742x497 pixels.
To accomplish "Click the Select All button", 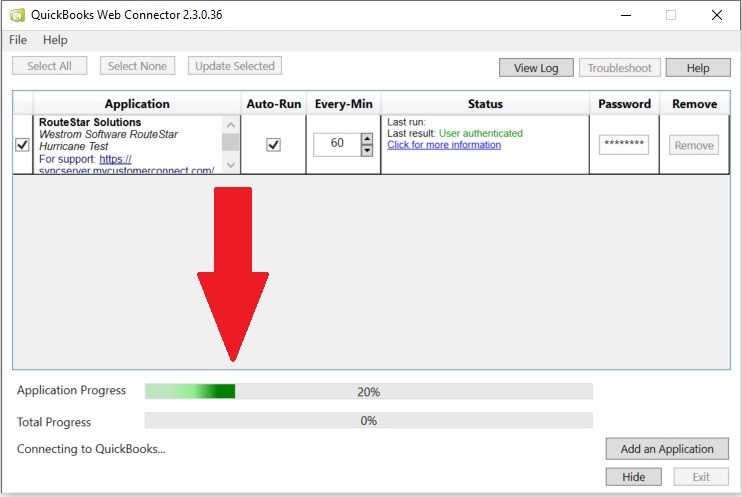I will 49,66.
